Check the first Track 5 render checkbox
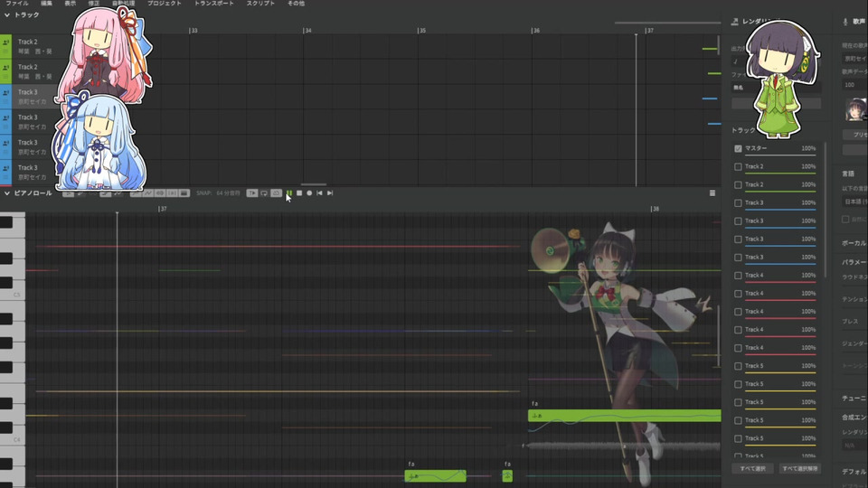The image size is (868, 488). pos(738,366)
